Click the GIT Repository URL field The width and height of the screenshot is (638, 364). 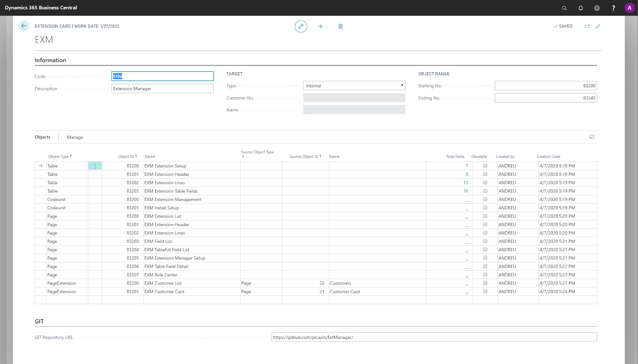click(434, 337)
